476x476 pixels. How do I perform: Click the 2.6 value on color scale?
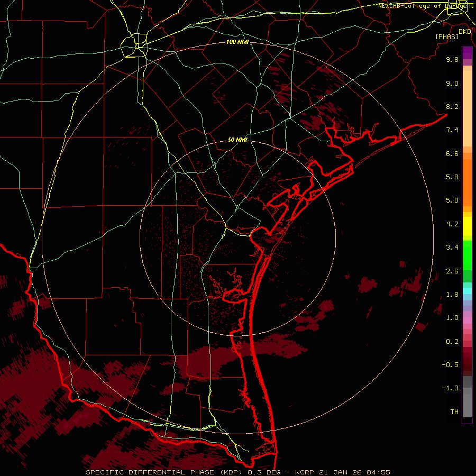(x=452, y=271)
